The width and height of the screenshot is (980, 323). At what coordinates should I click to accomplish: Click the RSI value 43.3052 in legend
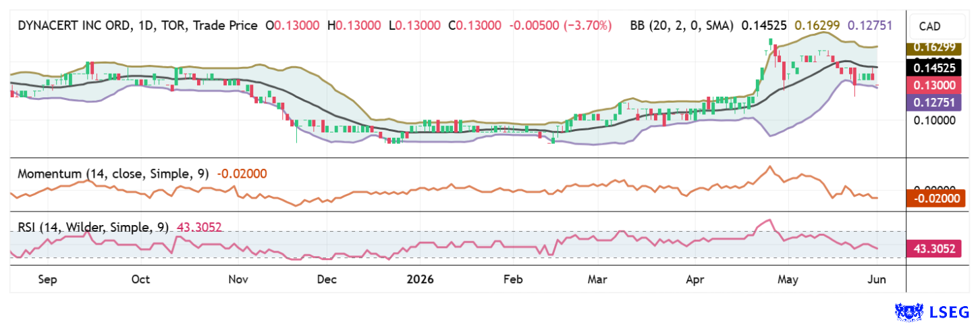200,228
